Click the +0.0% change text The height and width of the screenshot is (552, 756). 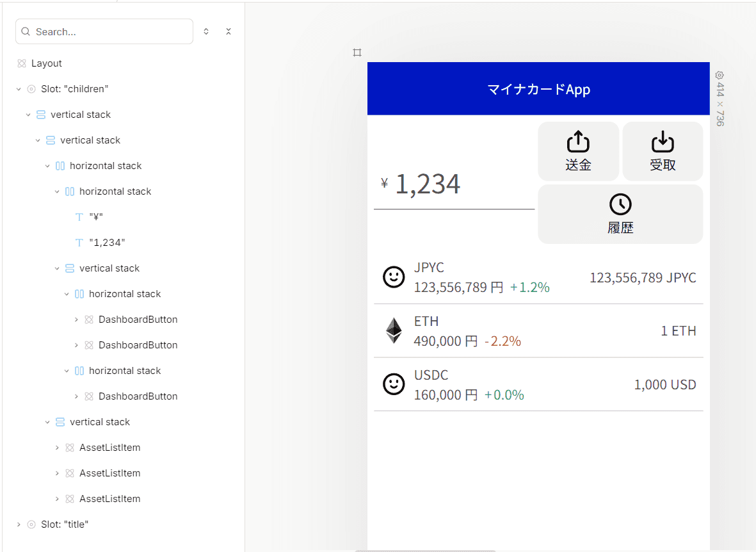504,394
